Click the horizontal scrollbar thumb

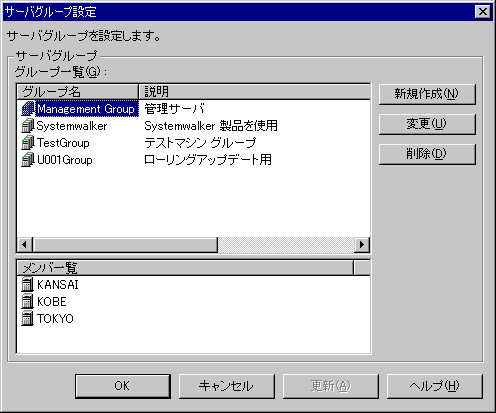[x=125, y=245]
